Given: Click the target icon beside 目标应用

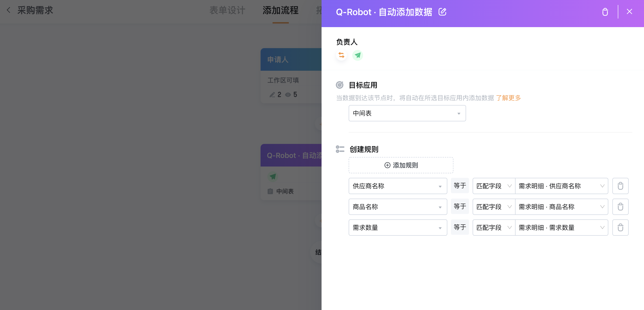Looking at the screenshot, I should click(x=340, y=85).
